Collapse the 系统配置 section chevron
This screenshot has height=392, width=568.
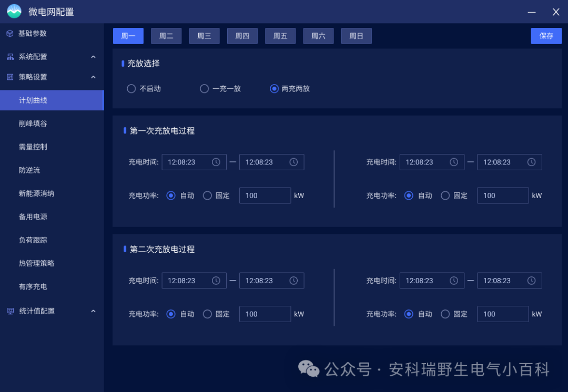93,56
